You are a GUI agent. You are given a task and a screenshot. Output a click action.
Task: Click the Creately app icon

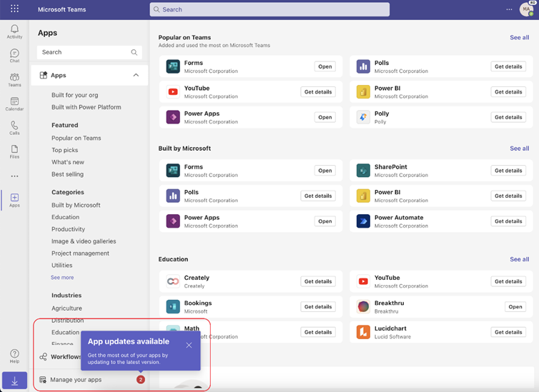(173, 281)
